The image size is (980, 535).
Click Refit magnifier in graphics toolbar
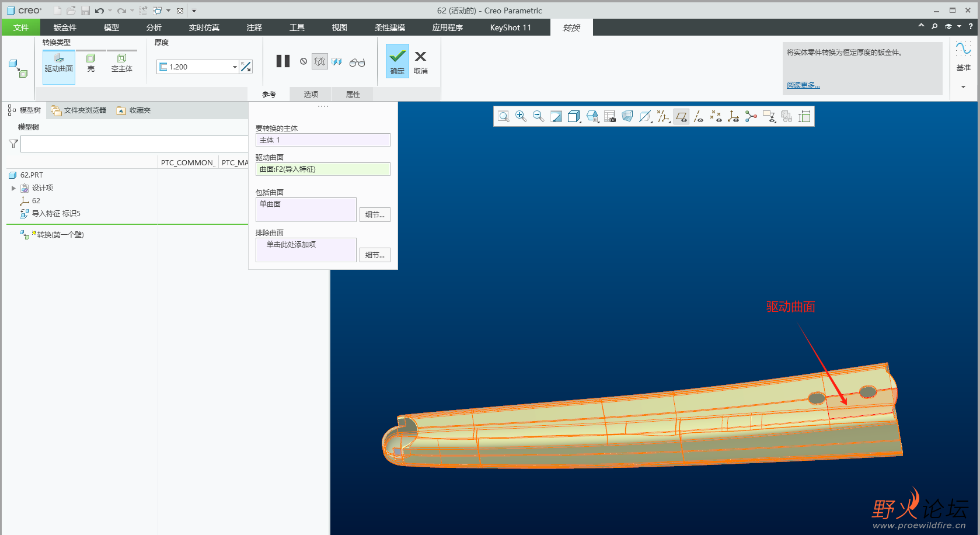click(x=503, y=117)
